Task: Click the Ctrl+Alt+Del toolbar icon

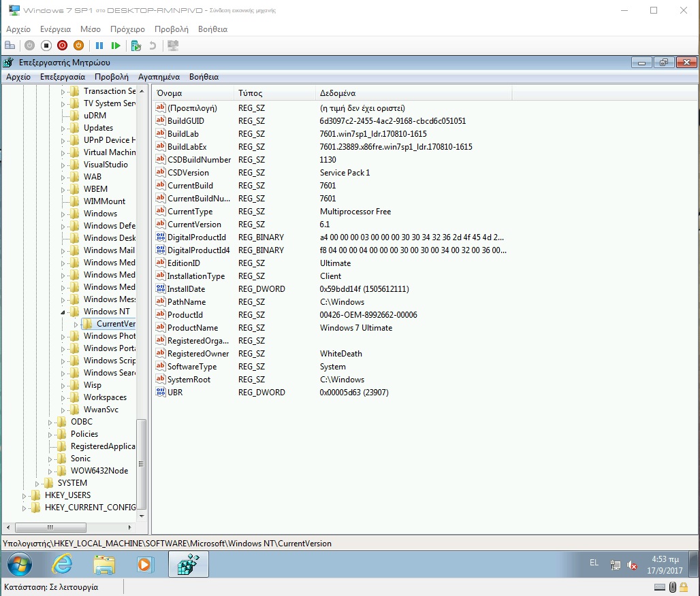Action: tap(10, 46)
